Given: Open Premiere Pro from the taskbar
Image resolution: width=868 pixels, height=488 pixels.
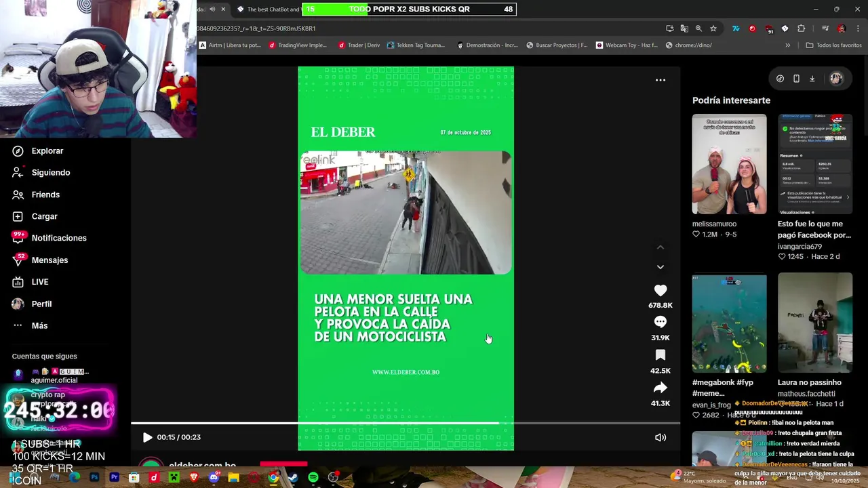Looking at the screenshot, I should pyautogui.click(x=114, y=477).
